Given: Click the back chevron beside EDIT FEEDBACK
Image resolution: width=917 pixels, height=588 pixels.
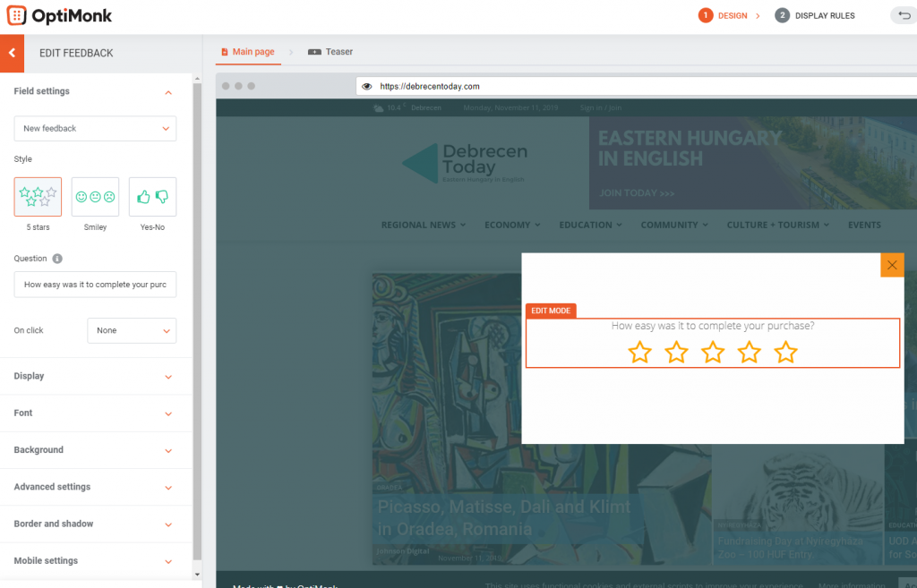Looking at the screenshot, I should 12,54.
